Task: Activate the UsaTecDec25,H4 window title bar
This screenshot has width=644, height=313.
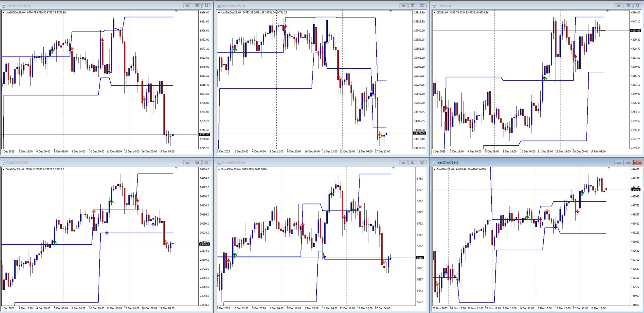Action: pyautogui.click(x=302, y=6)
